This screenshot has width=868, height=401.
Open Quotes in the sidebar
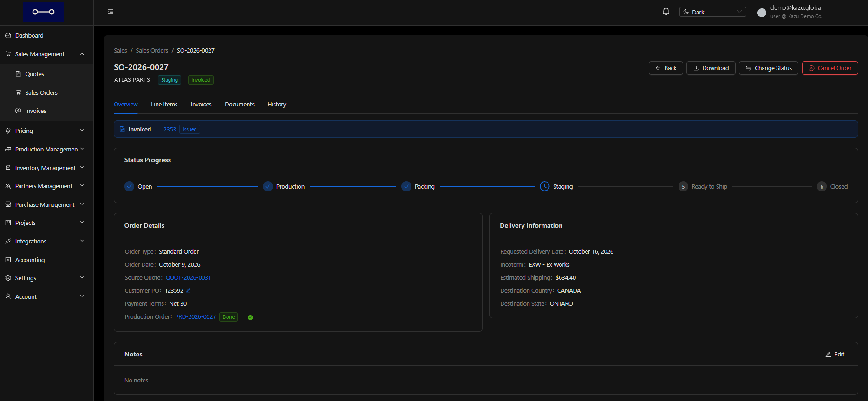coord(46,74)
